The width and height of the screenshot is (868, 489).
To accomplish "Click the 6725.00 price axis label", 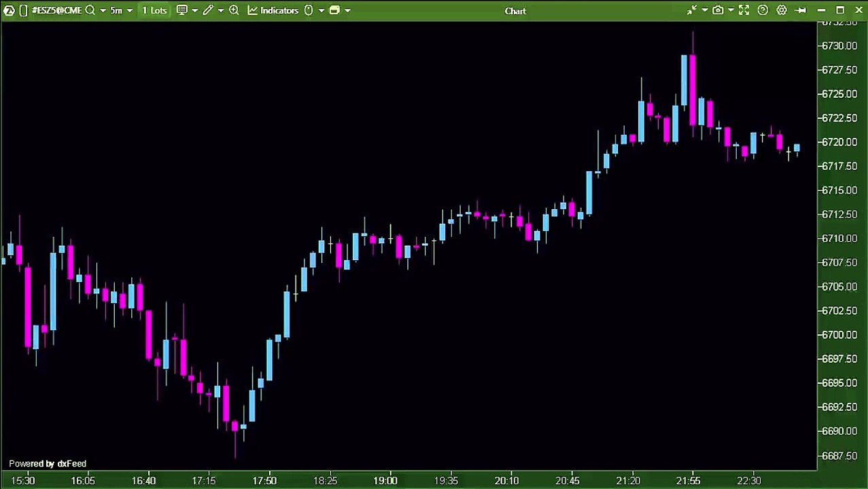I will (x=839, y=94).
